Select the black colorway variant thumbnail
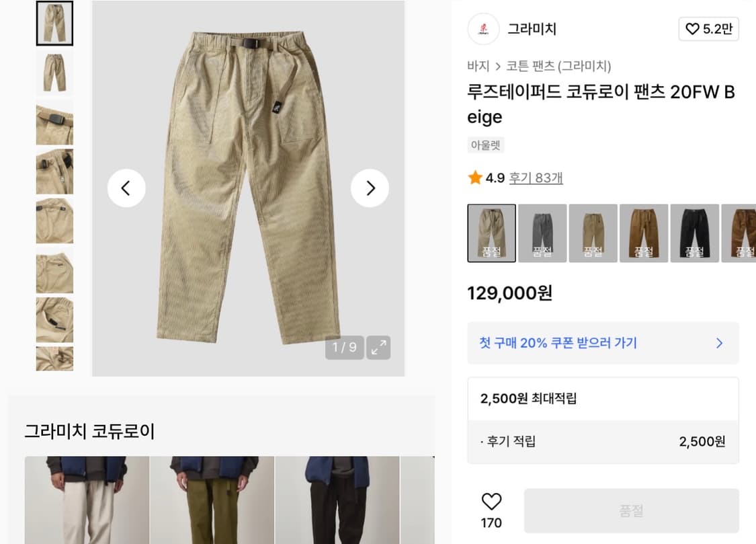 coord(694,233)
